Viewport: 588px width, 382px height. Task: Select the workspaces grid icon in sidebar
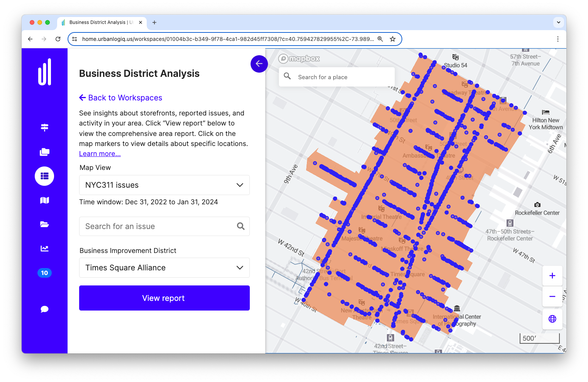click(44, 176)
